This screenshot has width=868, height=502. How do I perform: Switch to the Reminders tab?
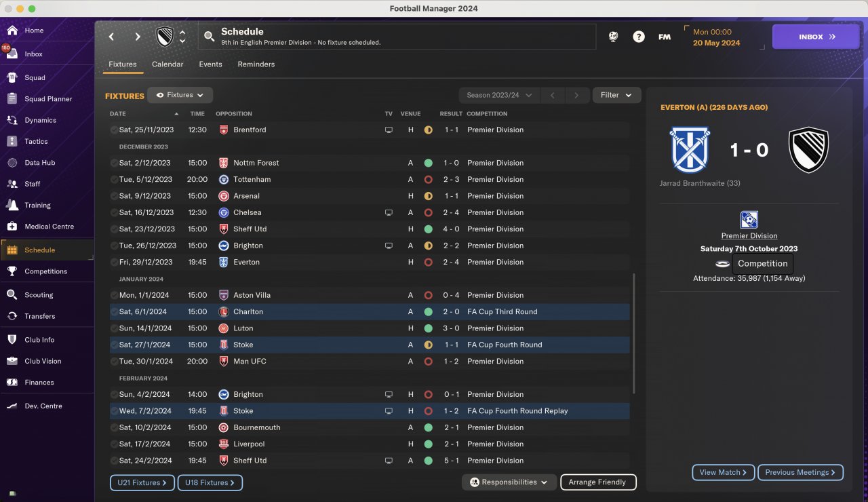click(256, 64)
